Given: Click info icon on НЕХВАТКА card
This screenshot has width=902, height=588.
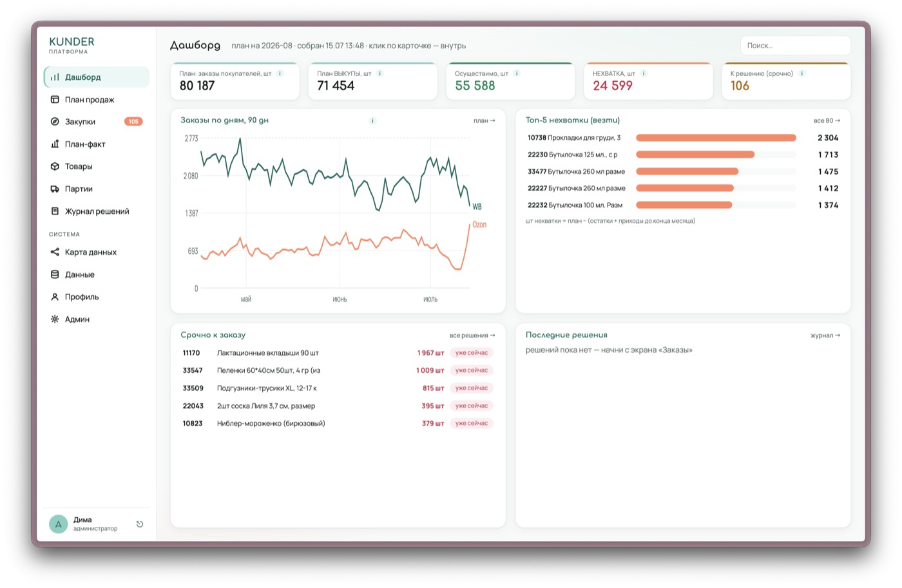Looking at the screenshot, I should (x=644, y=73).
